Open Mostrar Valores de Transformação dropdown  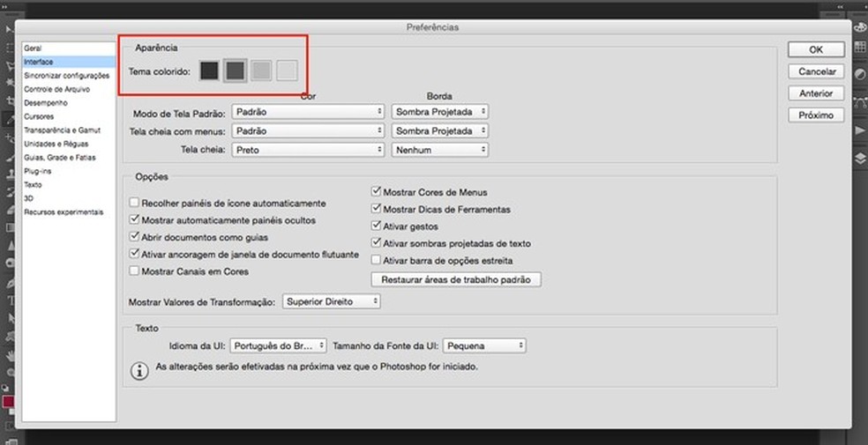coord(332,302)
